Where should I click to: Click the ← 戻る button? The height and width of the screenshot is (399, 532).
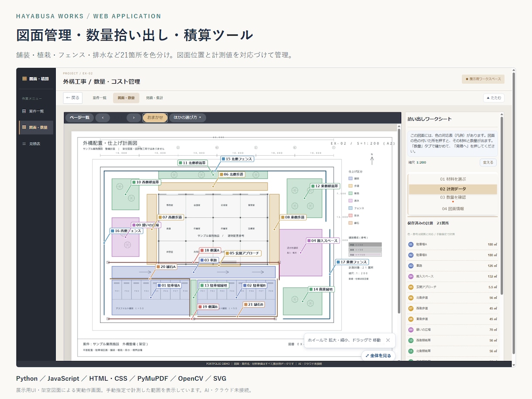[x=72, y=98]
